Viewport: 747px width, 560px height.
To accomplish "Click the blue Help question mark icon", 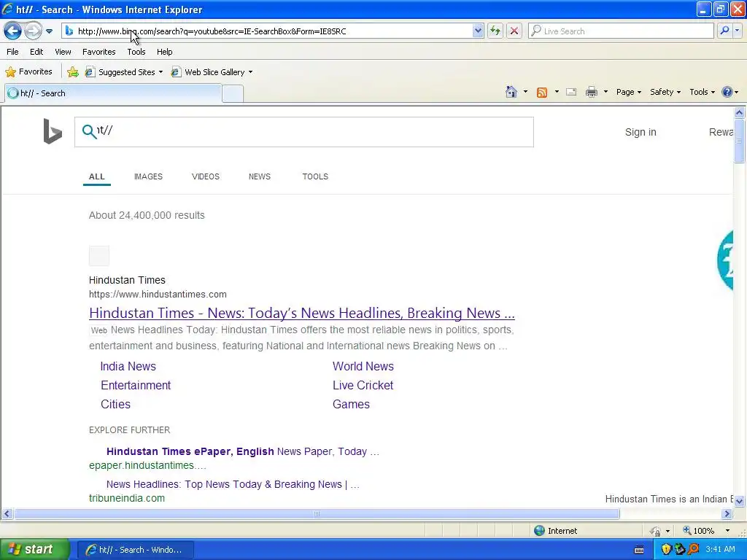I will tap(727, 92).
